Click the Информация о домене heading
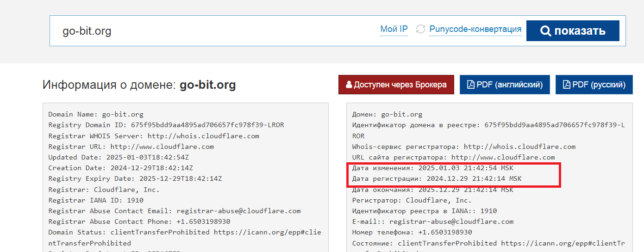Image resolution: width=644 pixels, height=252 pixels. click(x=139, y=85)
